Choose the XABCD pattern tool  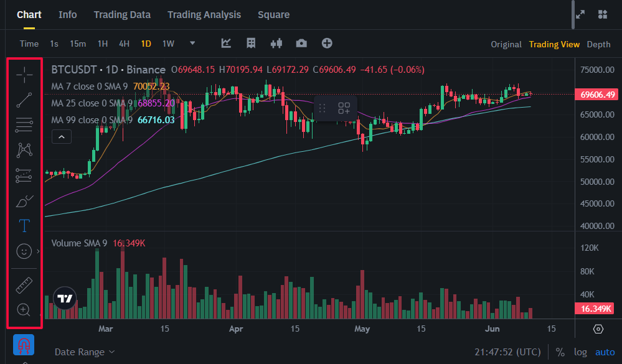(x=24, y=150)
